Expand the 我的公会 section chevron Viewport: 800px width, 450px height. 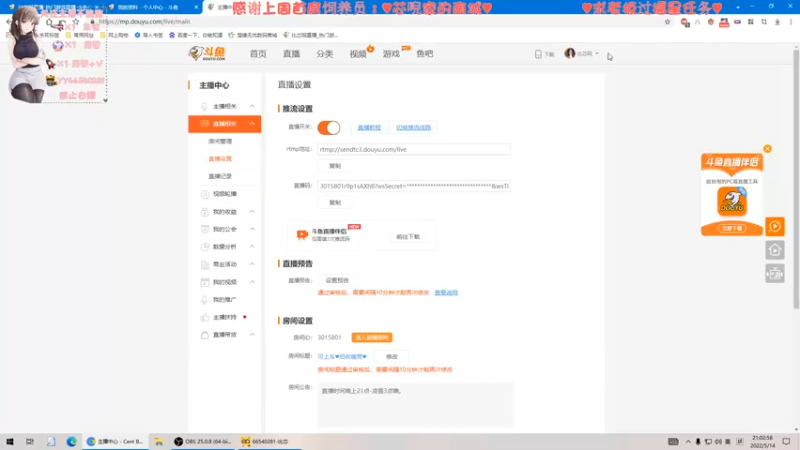tap(252, 229)
